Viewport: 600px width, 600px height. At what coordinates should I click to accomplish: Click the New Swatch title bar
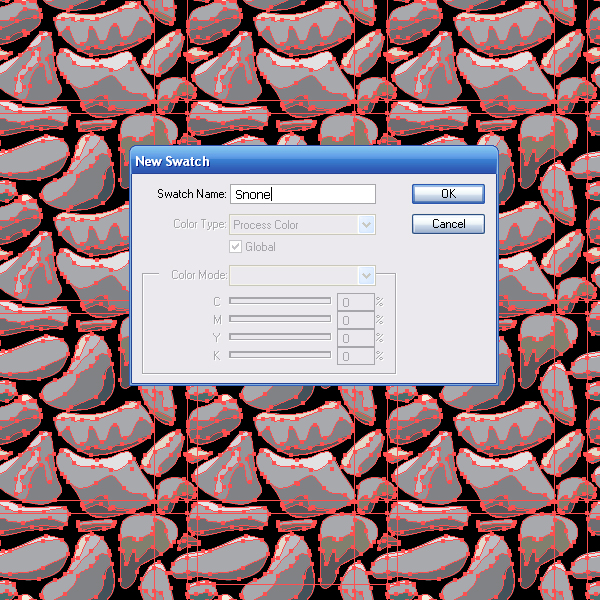click(314, 161)
